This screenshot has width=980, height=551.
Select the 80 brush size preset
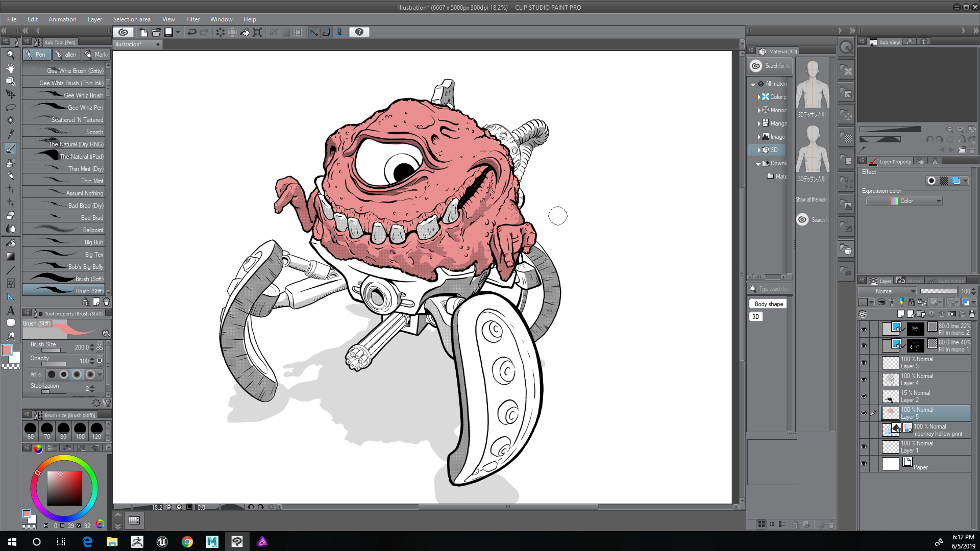coord(63,430)
